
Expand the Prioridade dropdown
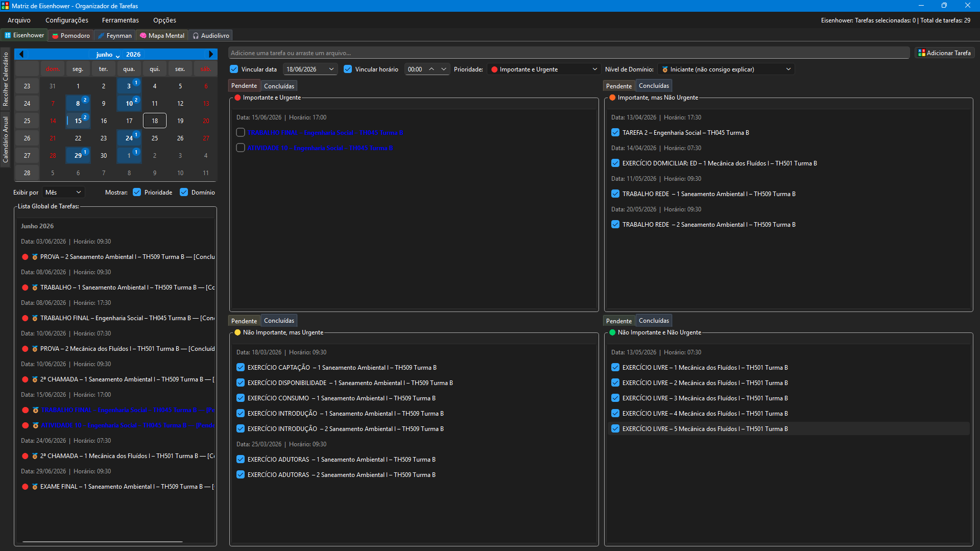click(x=543, y=69)
